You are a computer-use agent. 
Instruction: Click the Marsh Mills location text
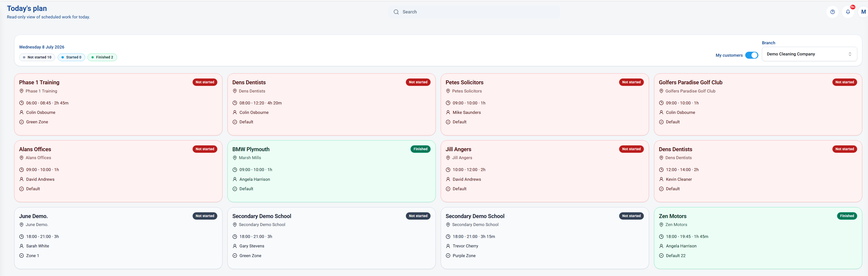tap(250, 158)
